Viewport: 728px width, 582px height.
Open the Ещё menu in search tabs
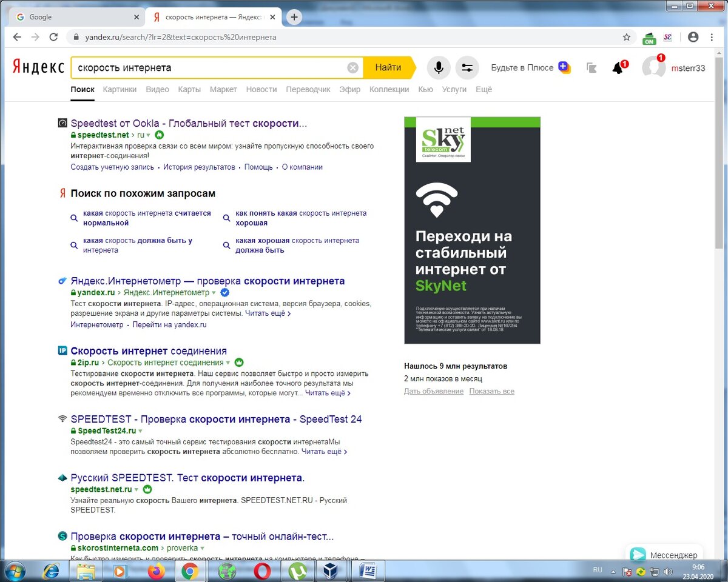[484, 89]
